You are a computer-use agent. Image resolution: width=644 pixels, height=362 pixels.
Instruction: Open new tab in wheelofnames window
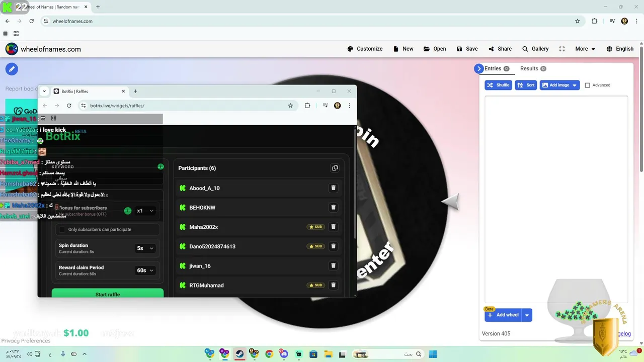coord(98,7)
